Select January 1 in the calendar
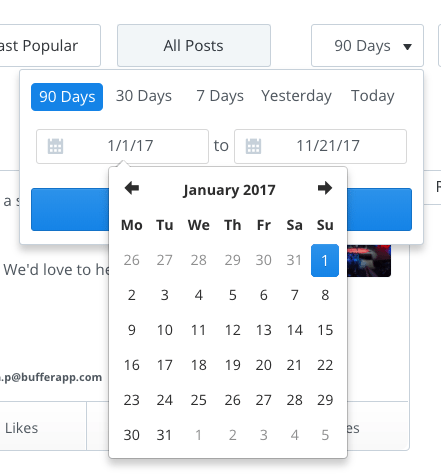441x476 pixels. pos(325,260)
